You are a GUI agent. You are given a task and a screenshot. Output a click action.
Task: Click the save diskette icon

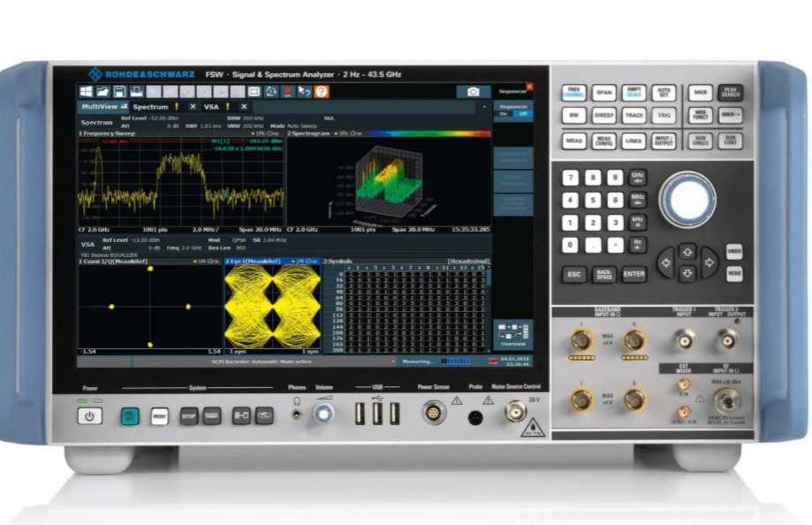click(x=120, y=92)
